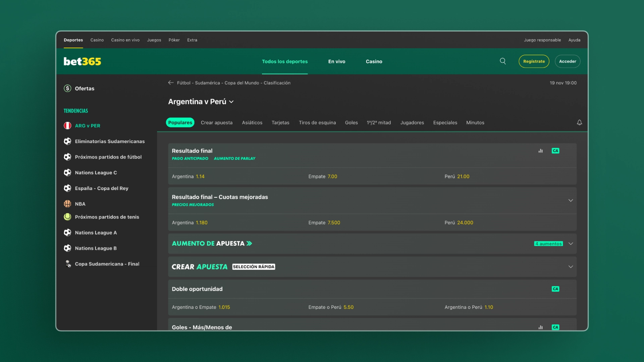The width and height of the screenshot is (644, 362).
Task: Open the Especiales tab
Action: [445, 123]
